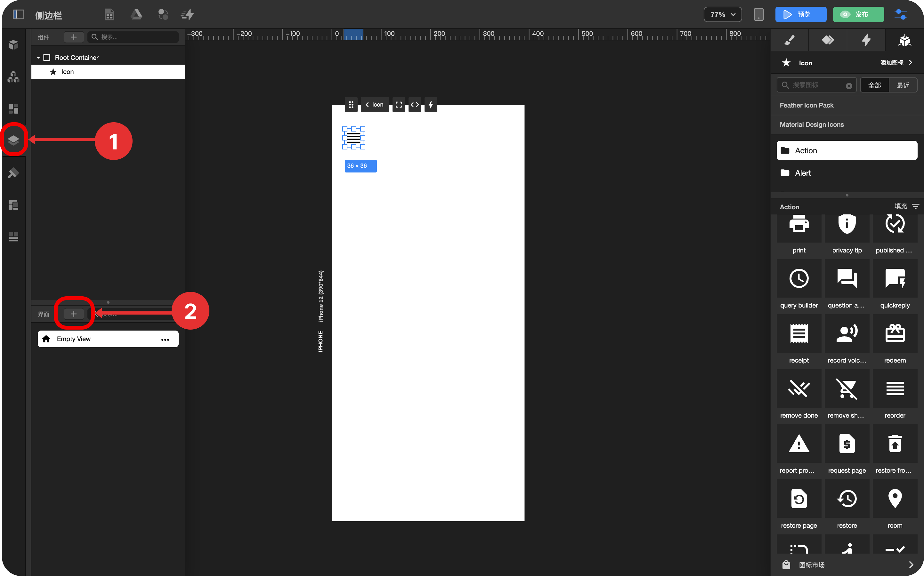Toggle the sidebar panel icon at top left
This screenshot has height=576, width=924.
coord(18,14)
